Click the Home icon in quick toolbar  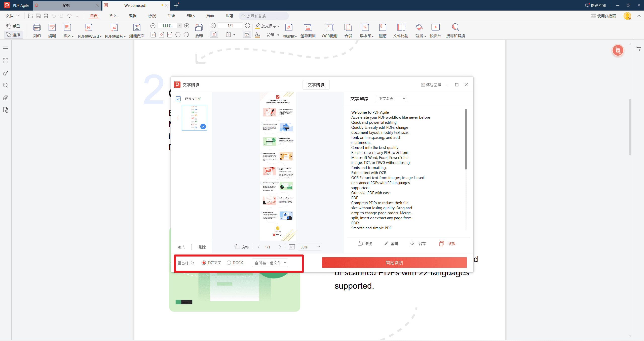[69, 16]
